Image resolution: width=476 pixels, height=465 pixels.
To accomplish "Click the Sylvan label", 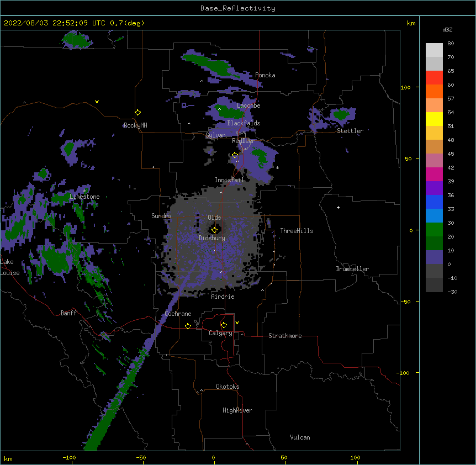I will coord(216,135).
